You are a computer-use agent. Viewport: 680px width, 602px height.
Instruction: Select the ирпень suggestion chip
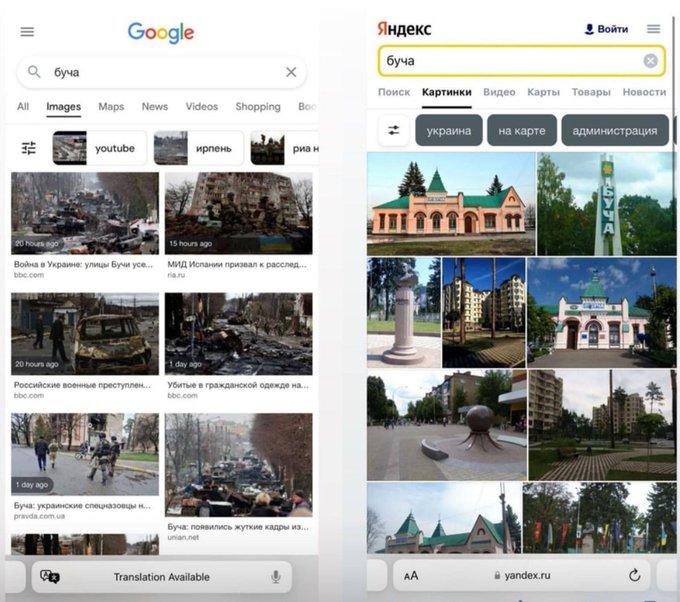pos(199,148)
